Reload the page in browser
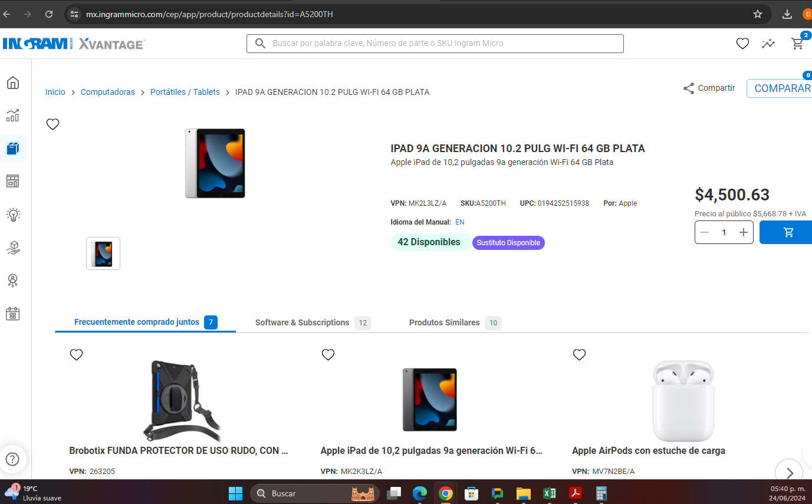812x504 pixels. pos(49,14)
